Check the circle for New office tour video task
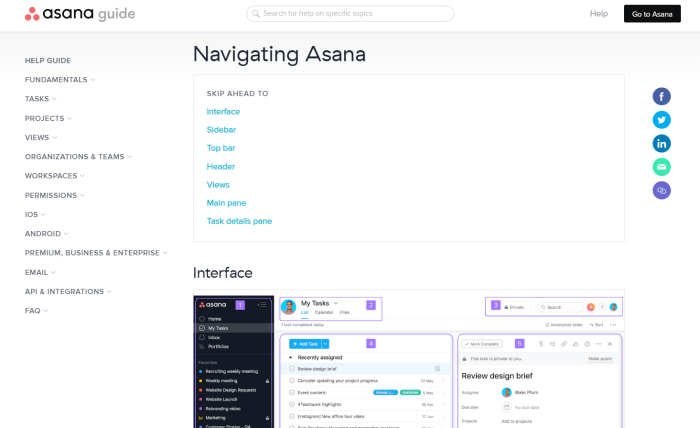The width and height of the screenshot is (700, 428). point(292,416)
